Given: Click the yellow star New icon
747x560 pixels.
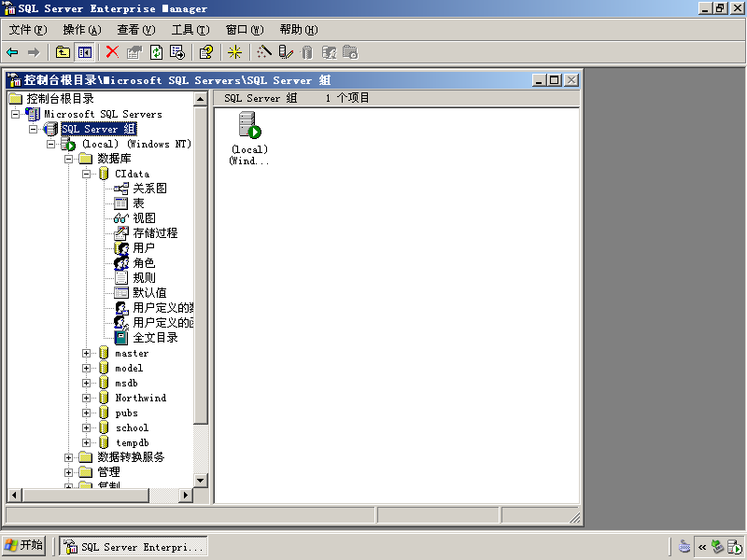Looking at the screenshot, I should click(235, 52).
